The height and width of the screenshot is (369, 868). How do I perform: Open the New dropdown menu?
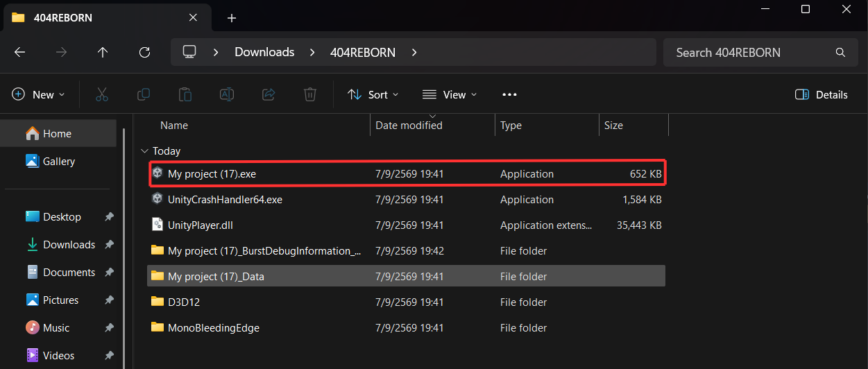click(39, 94)
